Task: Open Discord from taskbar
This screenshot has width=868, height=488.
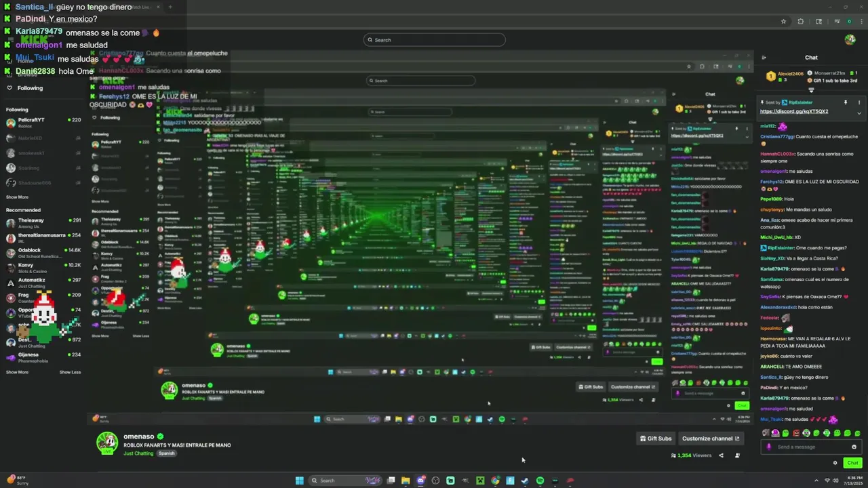Action: coord(420,481)
